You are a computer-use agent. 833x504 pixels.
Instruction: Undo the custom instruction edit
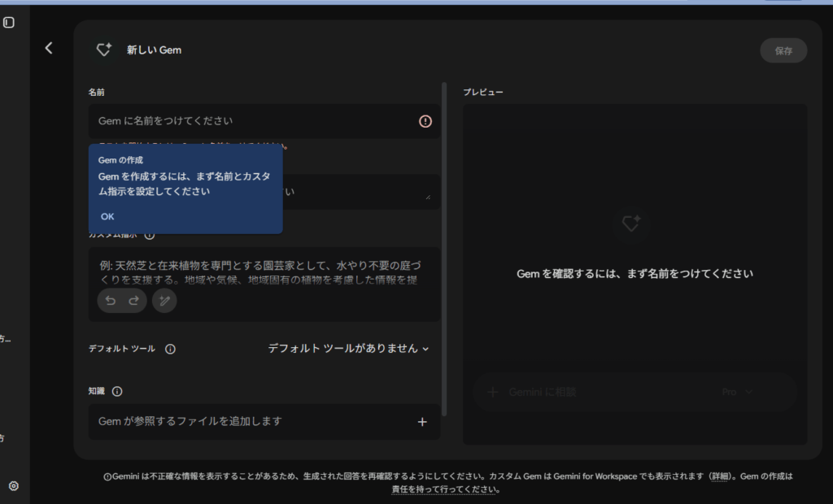111,301
